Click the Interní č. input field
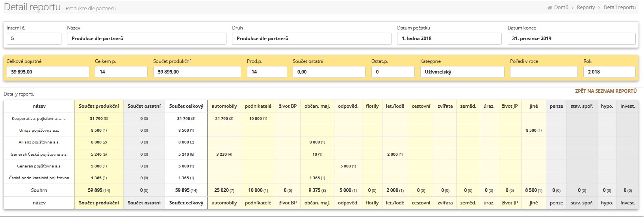644x217 pixels. pos(34,39)
